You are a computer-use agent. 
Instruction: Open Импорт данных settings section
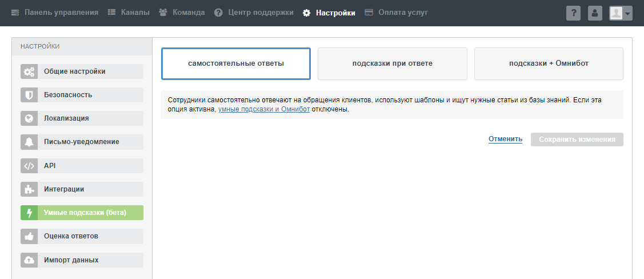point(82,260)
